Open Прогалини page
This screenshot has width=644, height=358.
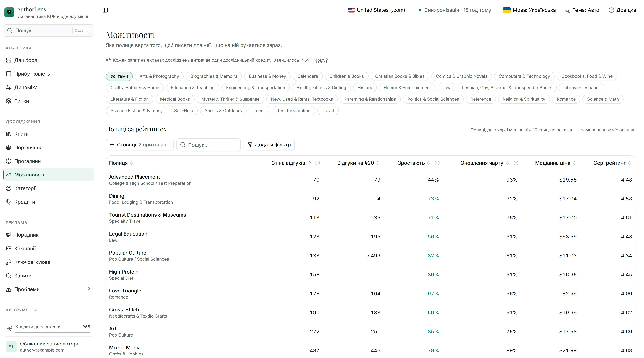pos(48,161)
